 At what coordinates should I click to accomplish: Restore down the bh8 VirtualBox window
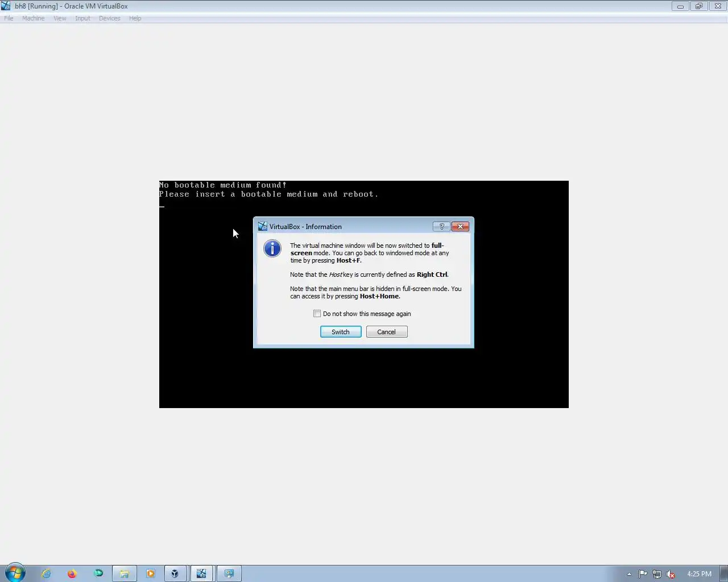[x=699, y=6]
